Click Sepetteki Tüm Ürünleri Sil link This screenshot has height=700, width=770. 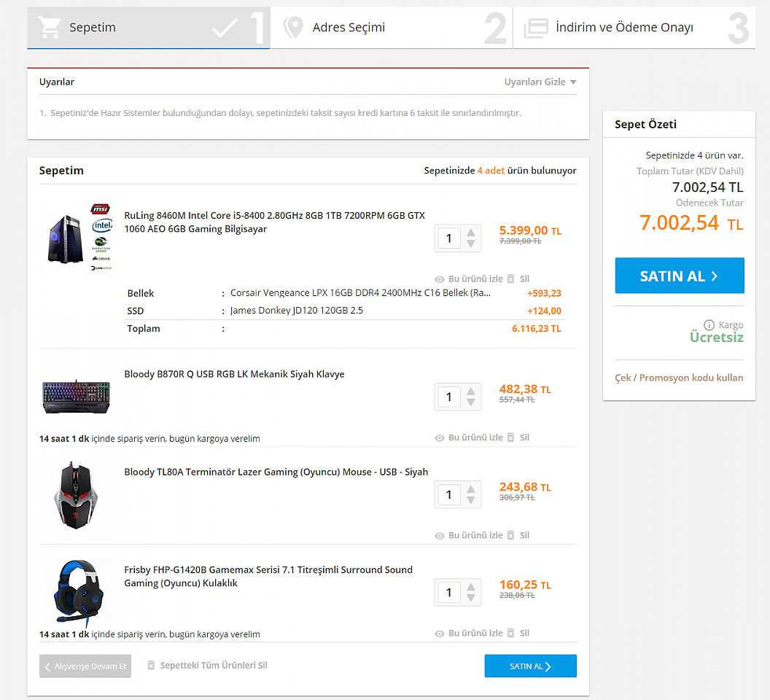(x=214, y=665)
